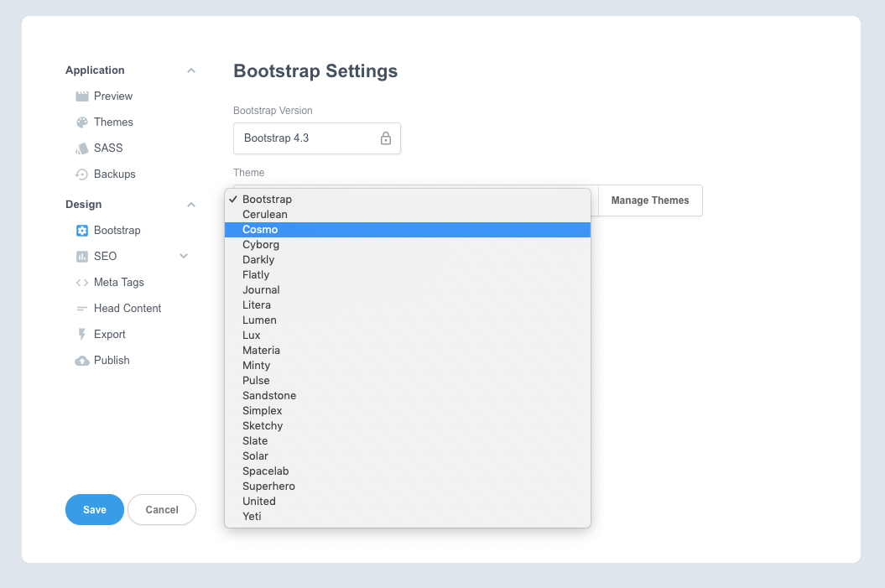Select Flatly theme option
The width and height of the screenshot is (885, 588).
tap(408, 275)
